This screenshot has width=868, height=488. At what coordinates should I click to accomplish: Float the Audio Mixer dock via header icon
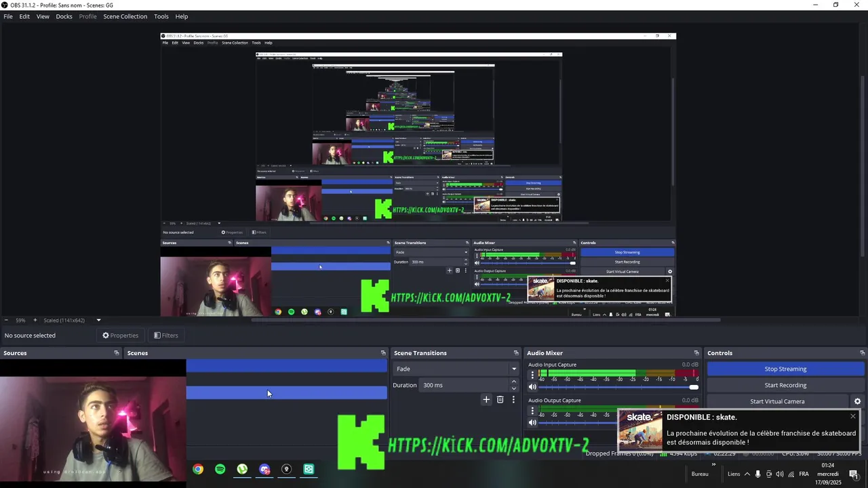click(x=696, y=353)
